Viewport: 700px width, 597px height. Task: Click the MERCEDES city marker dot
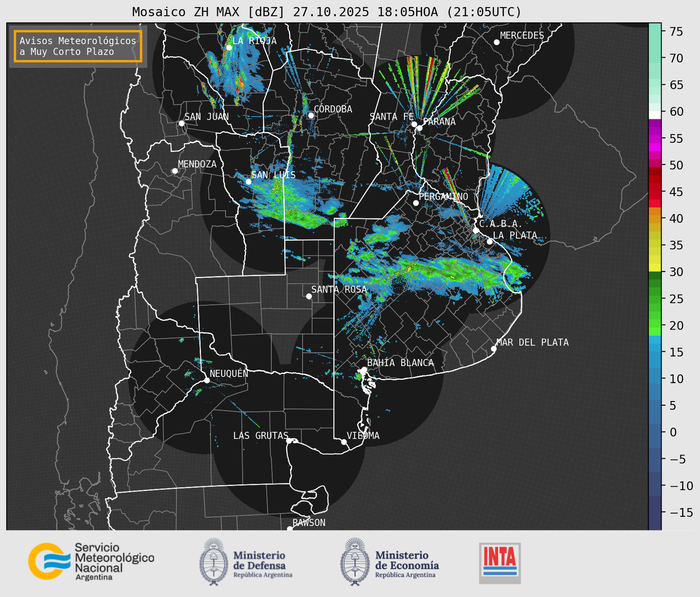pos(497,42)
